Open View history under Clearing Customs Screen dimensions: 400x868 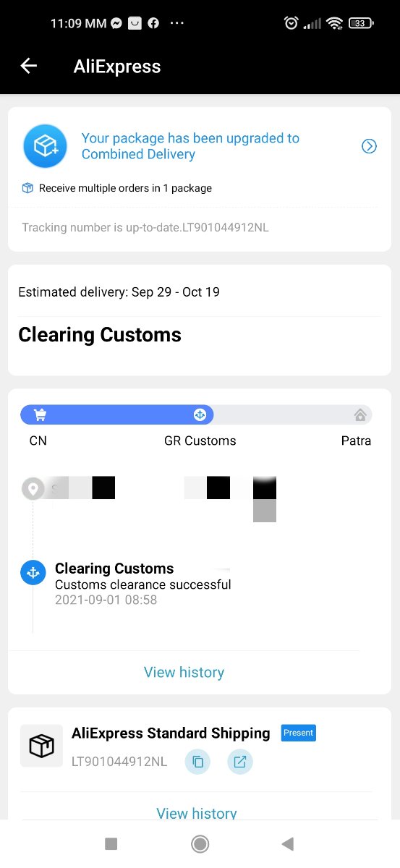tap(184, 672)
